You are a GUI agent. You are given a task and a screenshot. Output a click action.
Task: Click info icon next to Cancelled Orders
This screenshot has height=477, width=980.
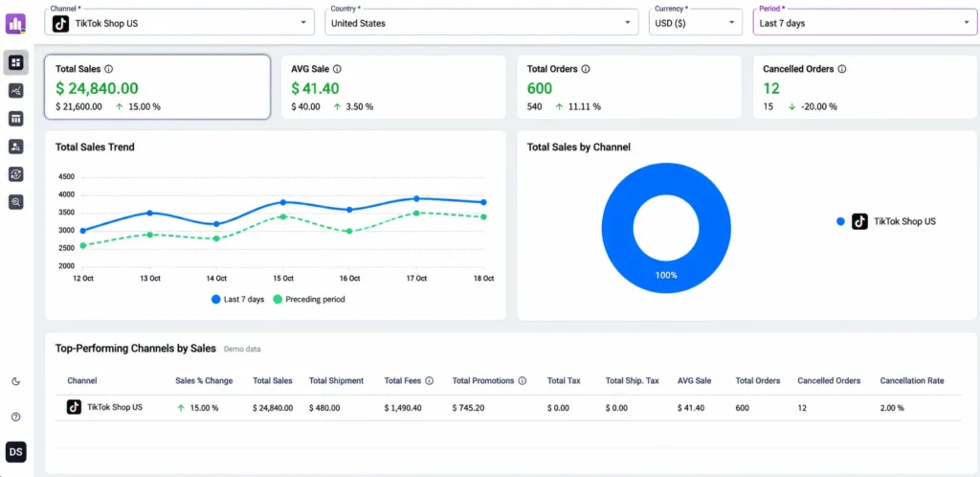842,69
